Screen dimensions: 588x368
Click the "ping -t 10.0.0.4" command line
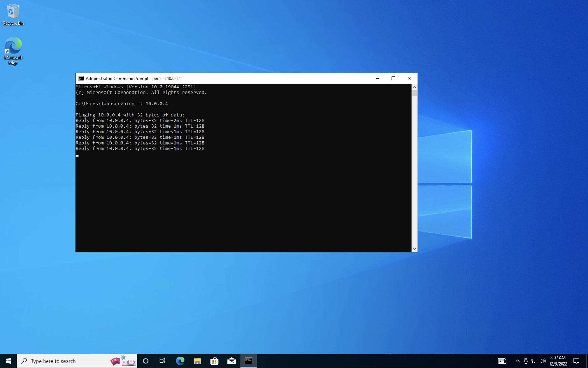[x=122, y=104]
